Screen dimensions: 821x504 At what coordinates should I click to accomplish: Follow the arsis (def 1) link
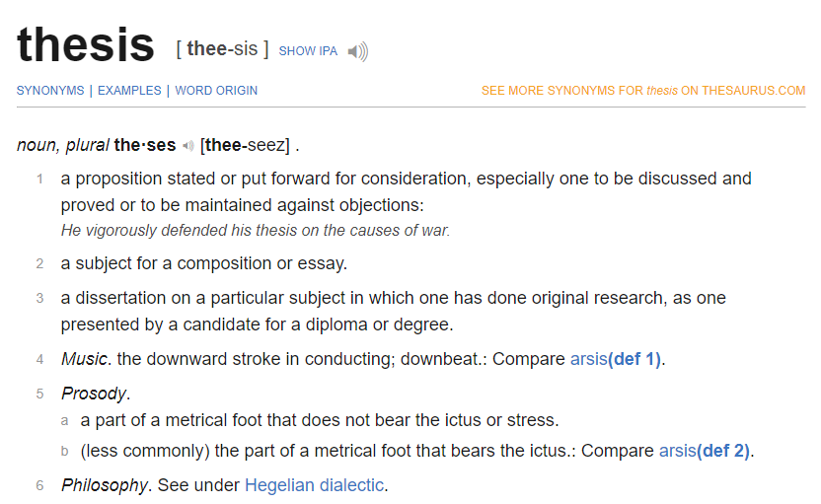click(616, 359)
